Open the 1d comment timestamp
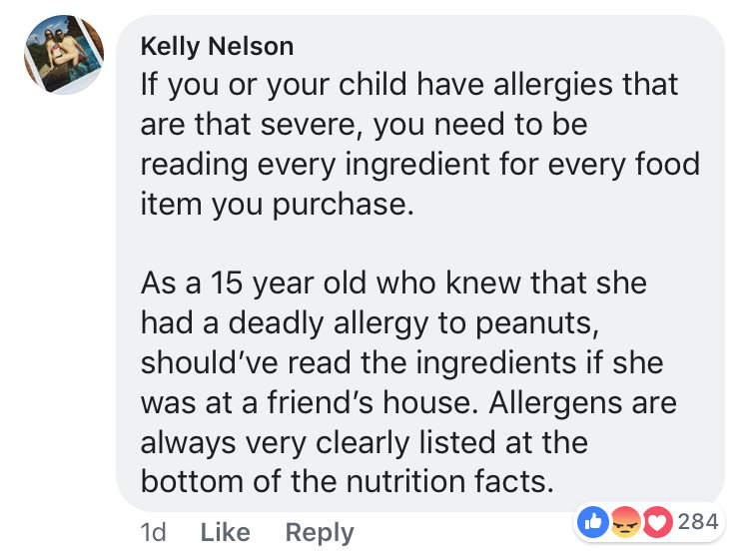 click(154, 532)
